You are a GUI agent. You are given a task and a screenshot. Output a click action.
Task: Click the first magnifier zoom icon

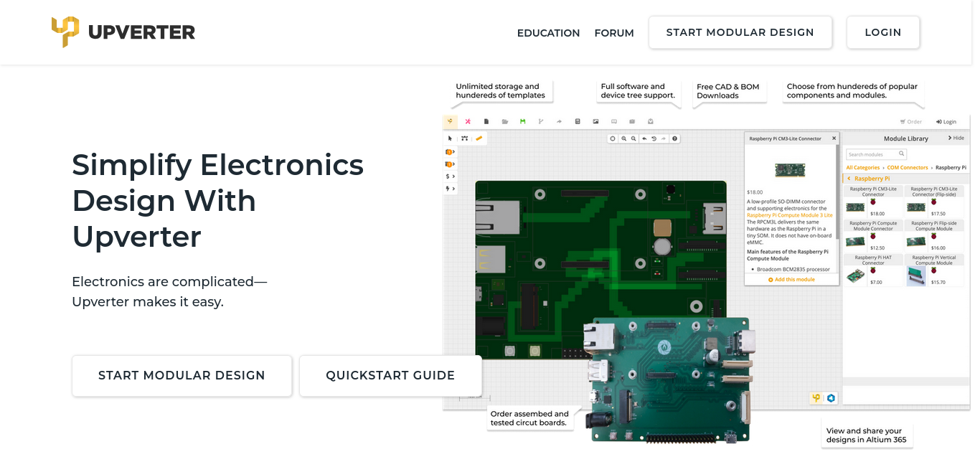pos(624,138)
